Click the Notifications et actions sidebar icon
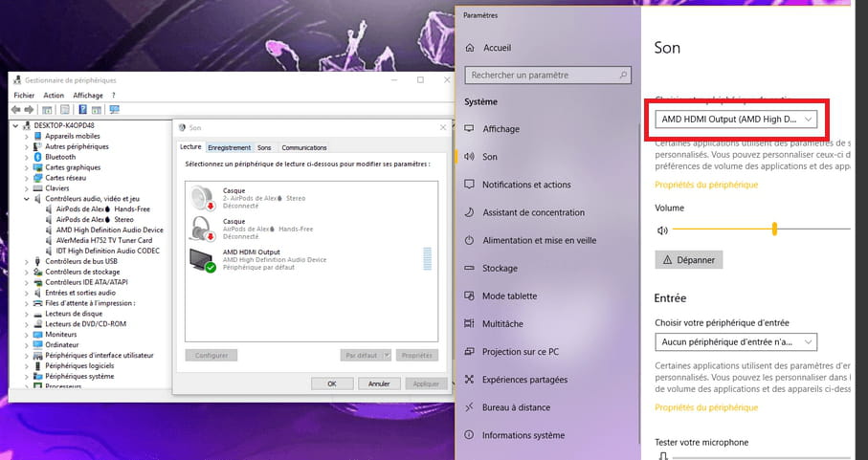This screenshot has width=868, height=460. 470,185
